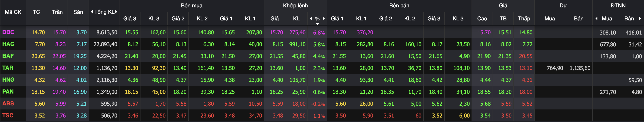The image size is (644, 122).
Task: Click HNG matched volume 105,70
Action: [297, 80]
